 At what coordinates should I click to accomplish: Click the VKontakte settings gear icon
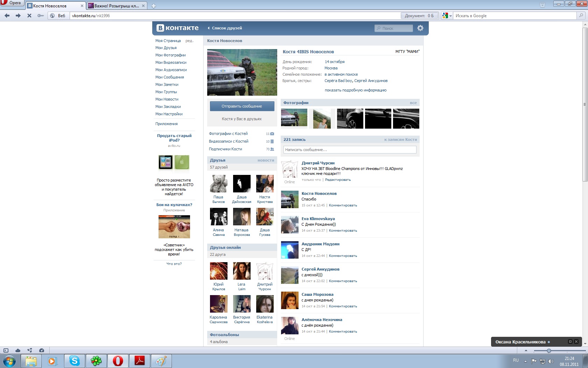tap(420, 28)
